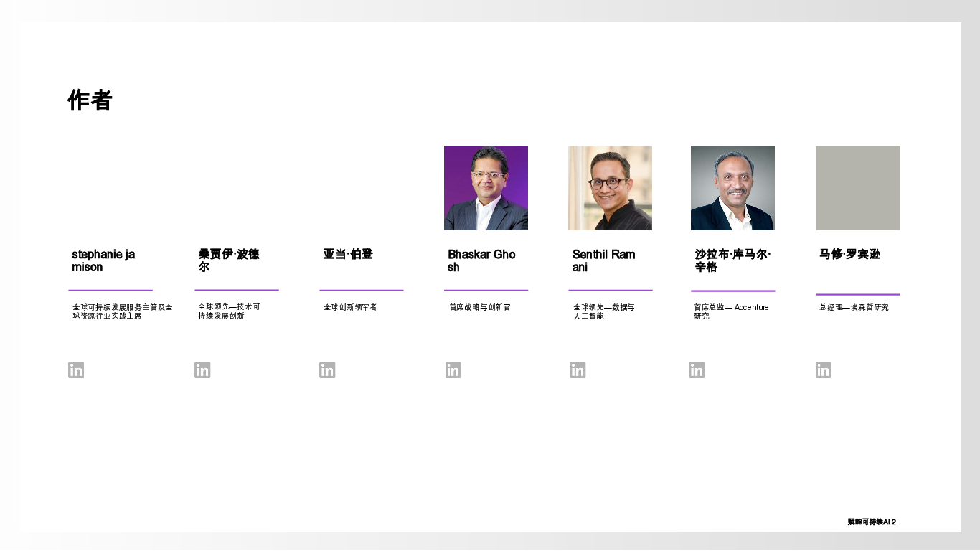Click title 全球创新领军者
The image size is (980, 551).
click(x=350, y=307)
